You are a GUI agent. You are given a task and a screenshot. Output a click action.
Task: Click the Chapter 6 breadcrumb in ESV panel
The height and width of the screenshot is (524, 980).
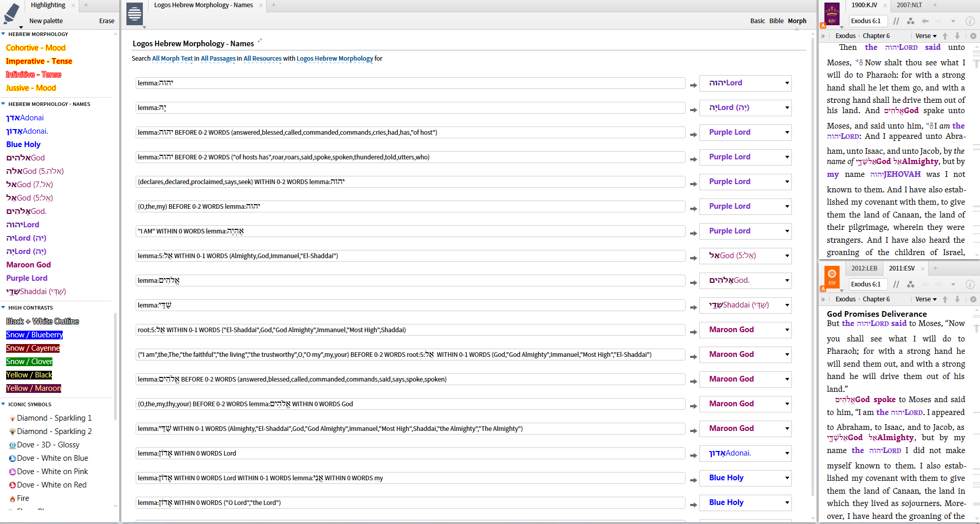(876, 299)
